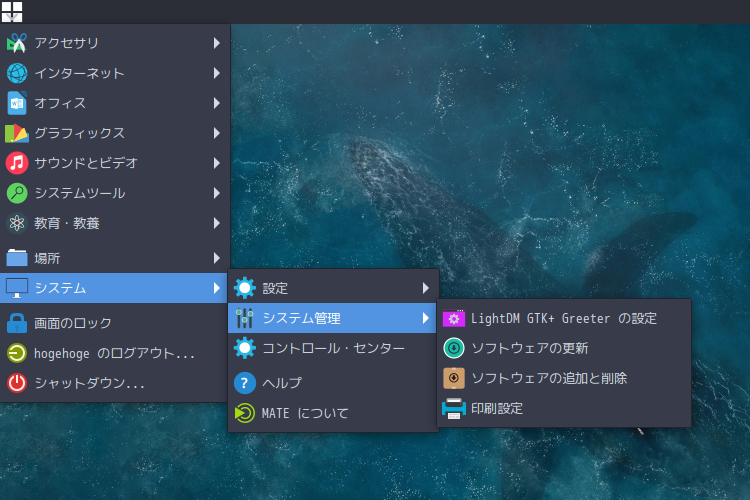Click the グラフィックス category icon
This screenshot has width=750, height=500.
coord(17,133)
